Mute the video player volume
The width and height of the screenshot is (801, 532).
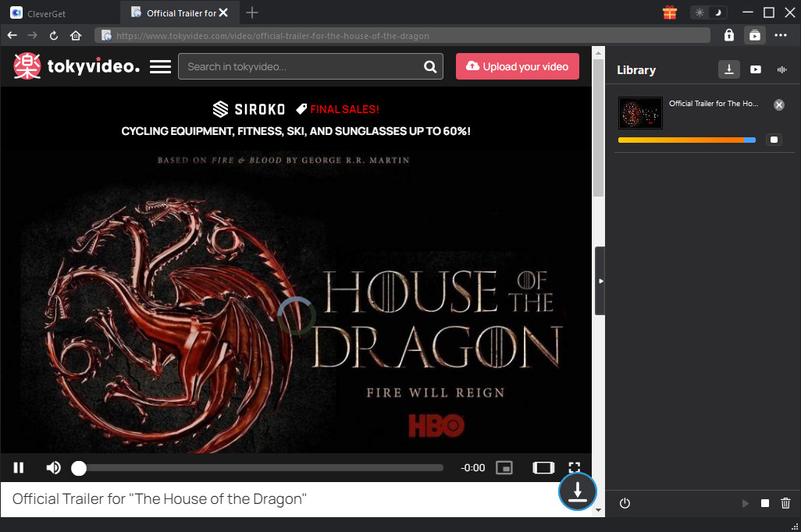[x=53, y=467]
